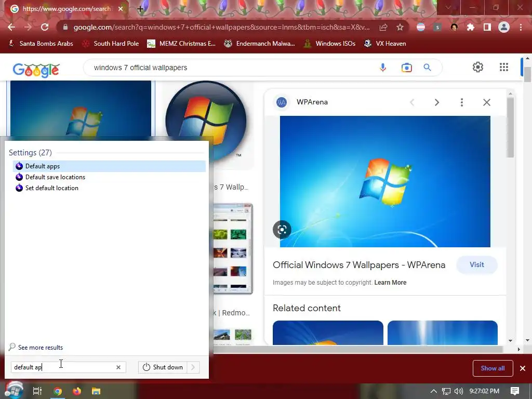Click See more results
This screenshot has width=532, height=399.
pyautogui.click(x=36, y=347)
